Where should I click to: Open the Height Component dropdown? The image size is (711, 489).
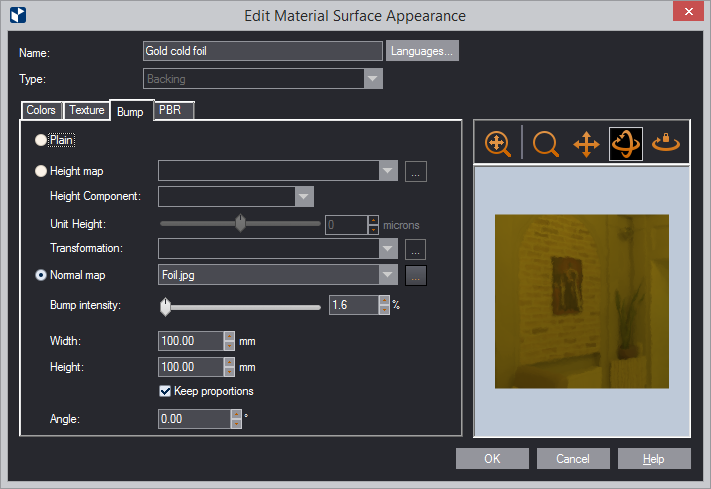(304, 197)
